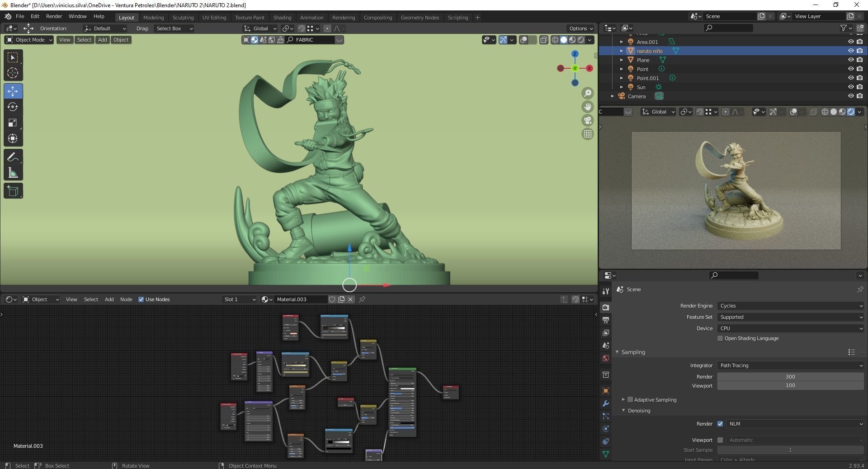Image resolution: width=868 pixels, height=469 pixels.
Task: Activate the 3D Cursor tool
Action: (x=13, y=73)
